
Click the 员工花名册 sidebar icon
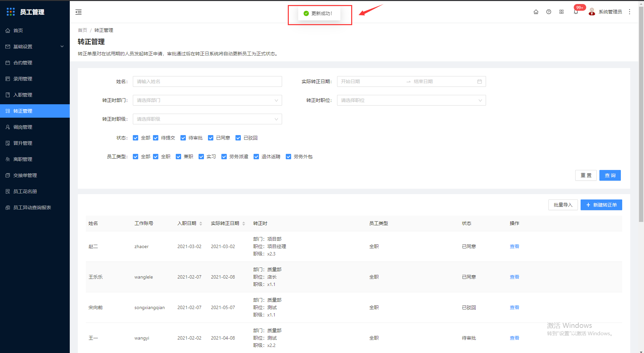click(x=8, y=191)
